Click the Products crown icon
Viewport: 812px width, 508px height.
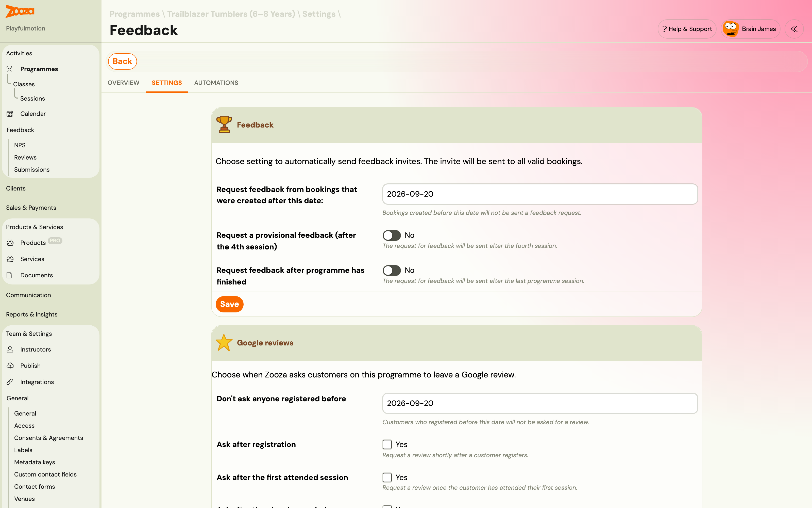point(10,243)
